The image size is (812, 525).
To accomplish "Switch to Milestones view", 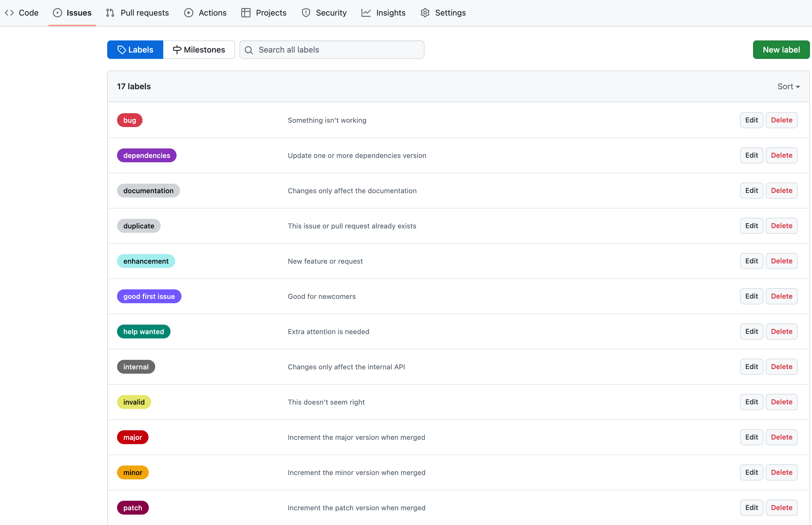I will [199, 49].
